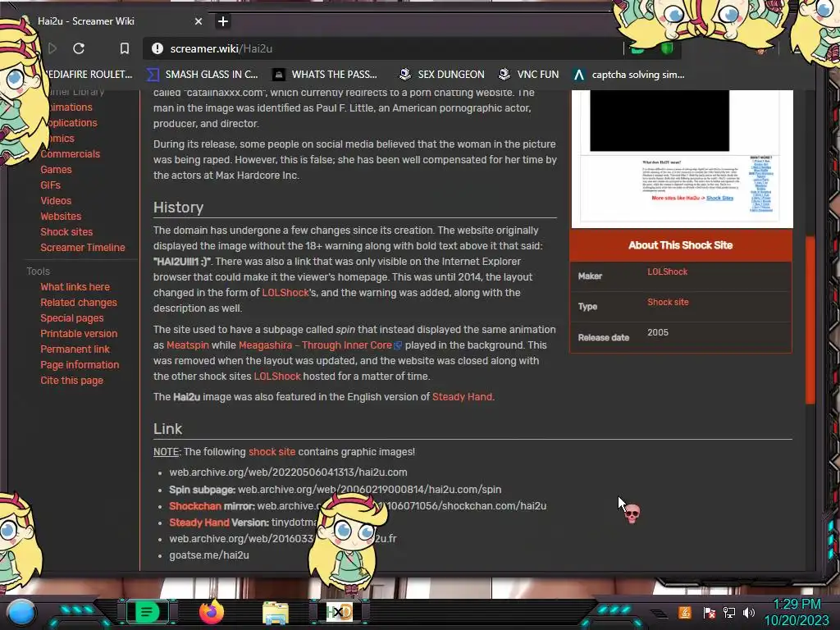
Task: Open the Start orb on the taskbar
Action: point(21,613)
